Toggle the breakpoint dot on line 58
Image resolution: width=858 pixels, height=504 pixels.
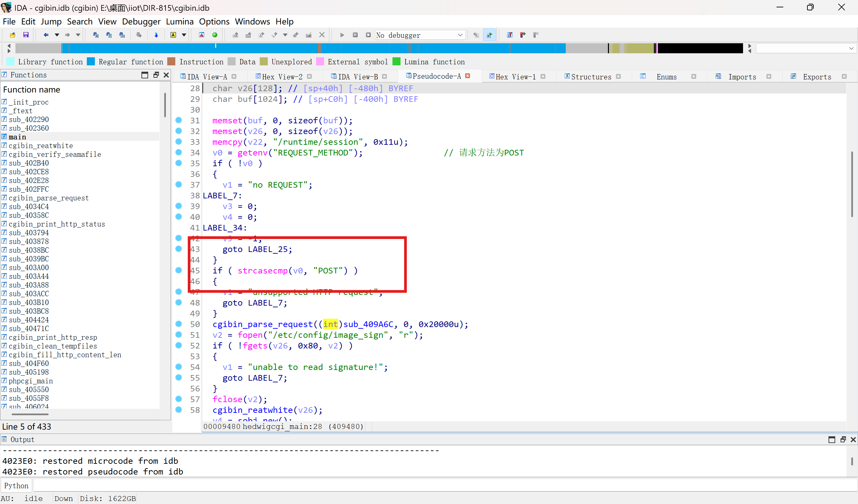pos(178,409)
